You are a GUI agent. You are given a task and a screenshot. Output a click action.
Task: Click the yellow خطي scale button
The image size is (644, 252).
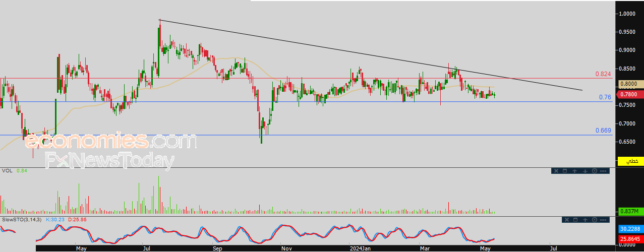[x=630, y=161]
